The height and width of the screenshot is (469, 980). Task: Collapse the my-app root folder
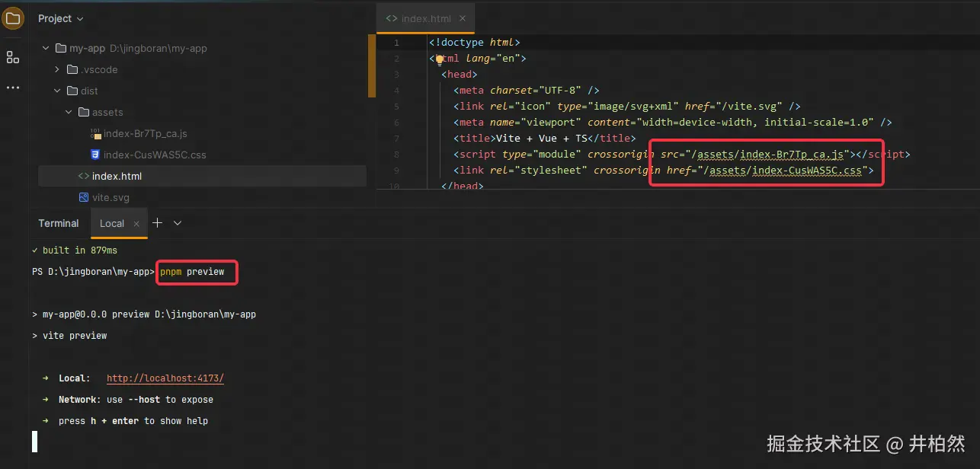45,48
